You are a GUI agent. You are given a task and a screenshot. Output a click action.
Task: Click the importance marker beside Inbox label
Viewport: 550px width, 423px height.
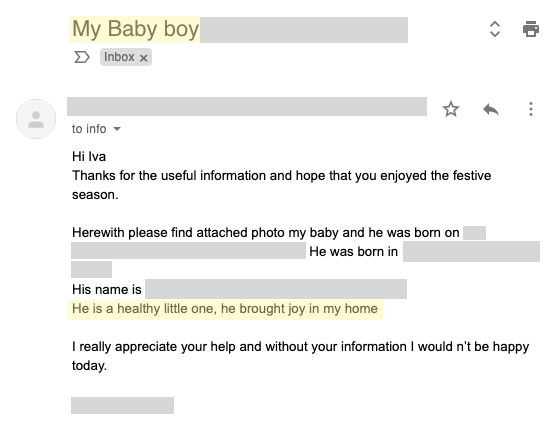[82, 57]
